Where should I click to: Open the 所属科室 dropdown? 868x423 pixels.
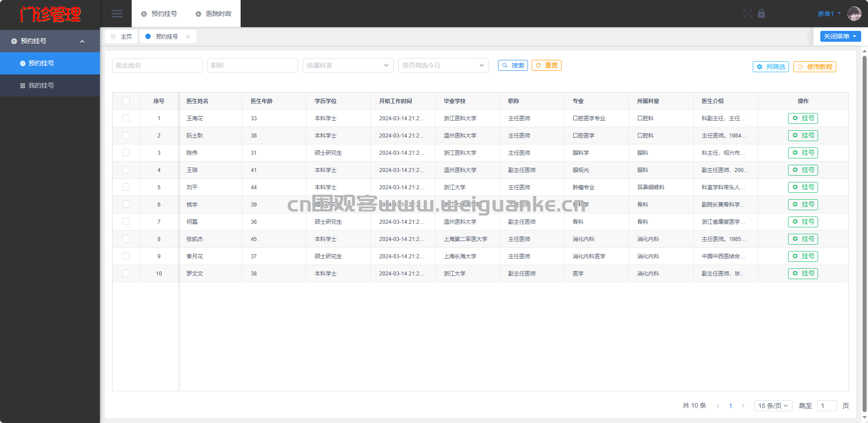pos(348,65)
